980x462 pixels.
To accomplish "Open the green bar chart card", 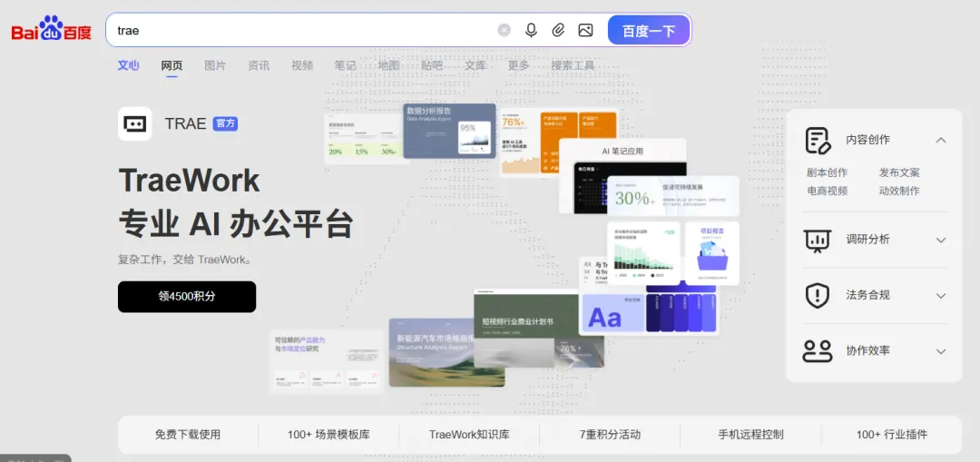I will (643, 253).
